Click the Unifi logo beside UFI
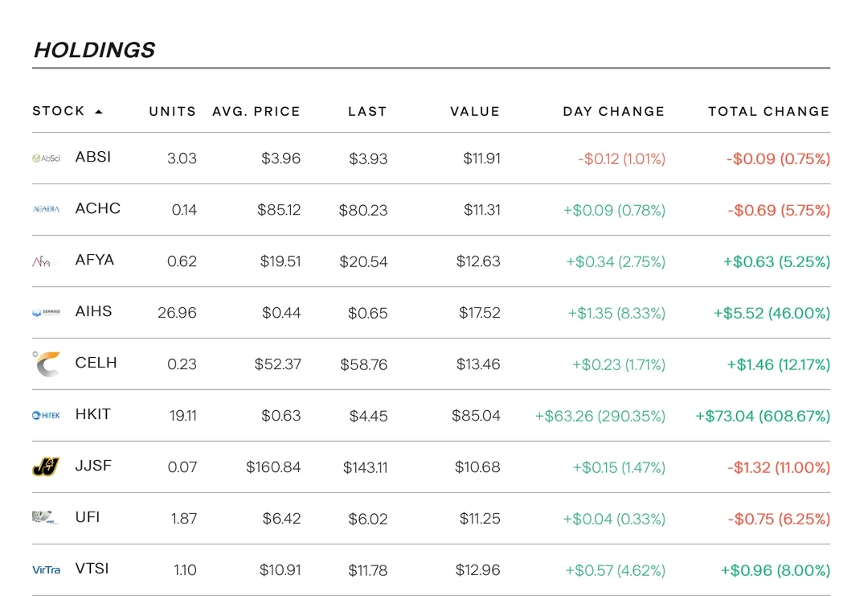Image resolution: width=868 pixels, height=596 pixels. point(44,518)
